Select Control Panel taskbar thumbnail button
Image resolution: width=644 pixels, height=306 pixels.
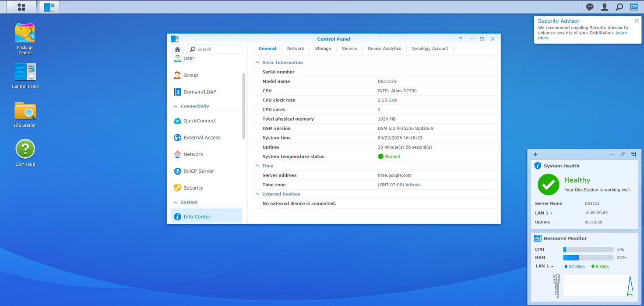49,7
